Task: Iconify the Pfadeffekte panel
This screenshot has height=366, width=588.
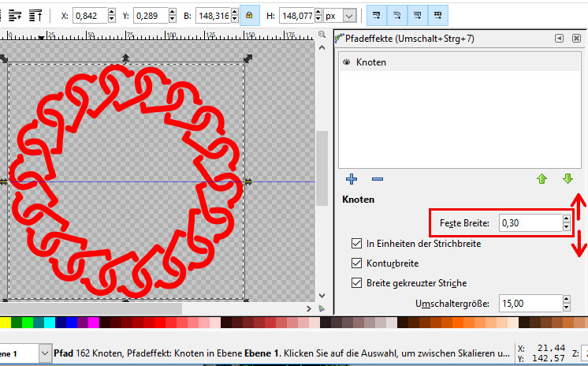Action: coord(559,39)
